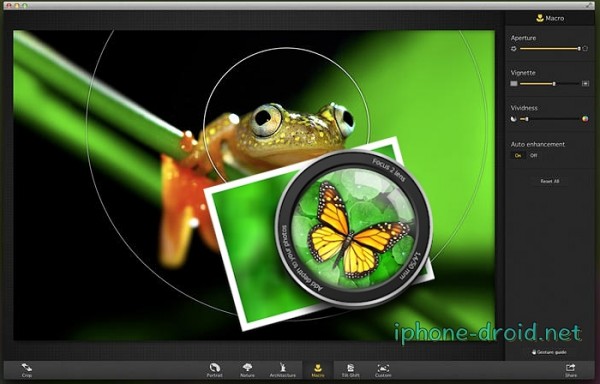
Task: Click the Vividness label
Action: coord(524,108)
